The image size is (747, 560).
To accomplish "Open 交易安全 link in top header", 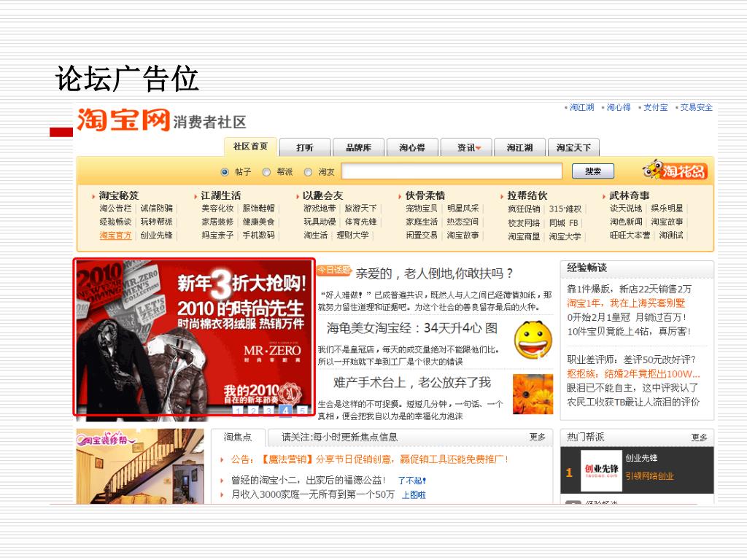I will [x=697, y=108].
